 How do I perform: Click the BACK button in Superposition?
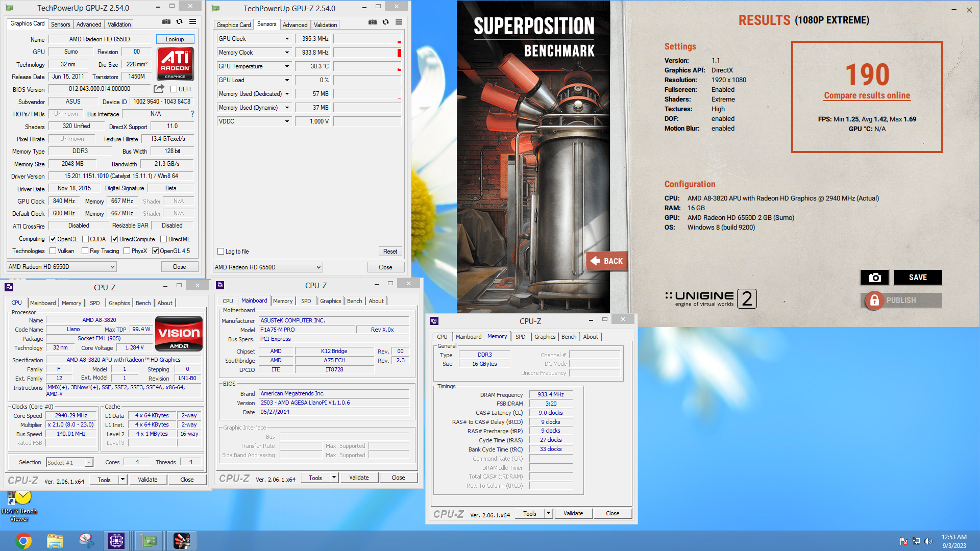tap(606, 261)
